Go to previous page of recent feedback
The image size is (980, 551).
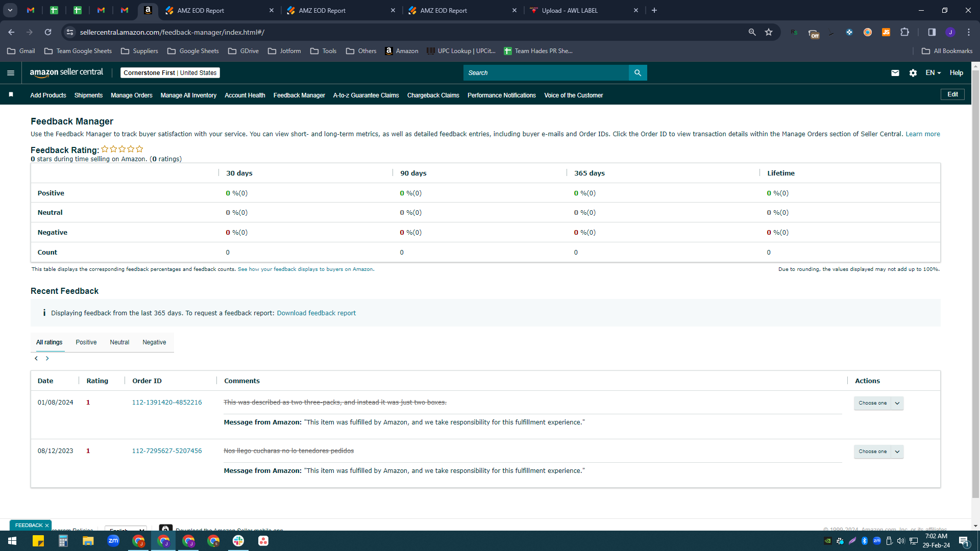pyautogui.click(x=36, y=359)
